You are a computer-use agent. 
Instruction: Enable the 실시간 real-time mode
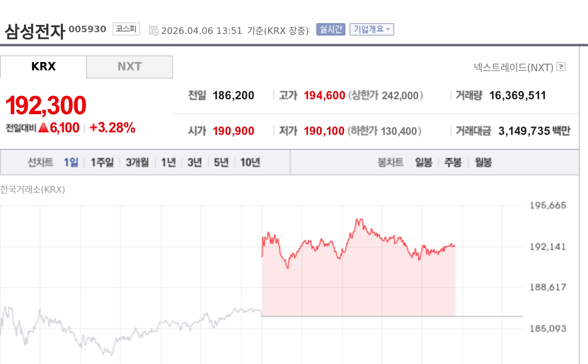pyautogui.click(x=330, y=29)
